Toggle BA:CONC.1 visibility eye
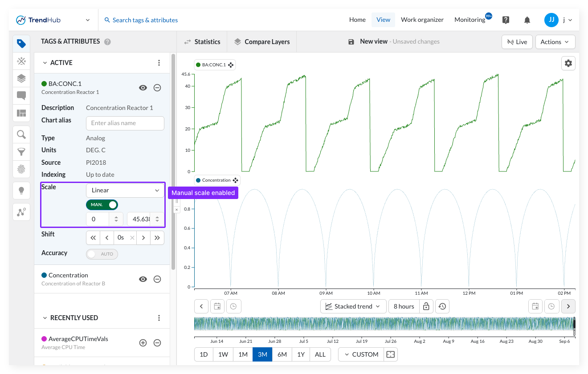Viewport: 588px width, 374px height. pyautogui.click(x=143, y=88)
